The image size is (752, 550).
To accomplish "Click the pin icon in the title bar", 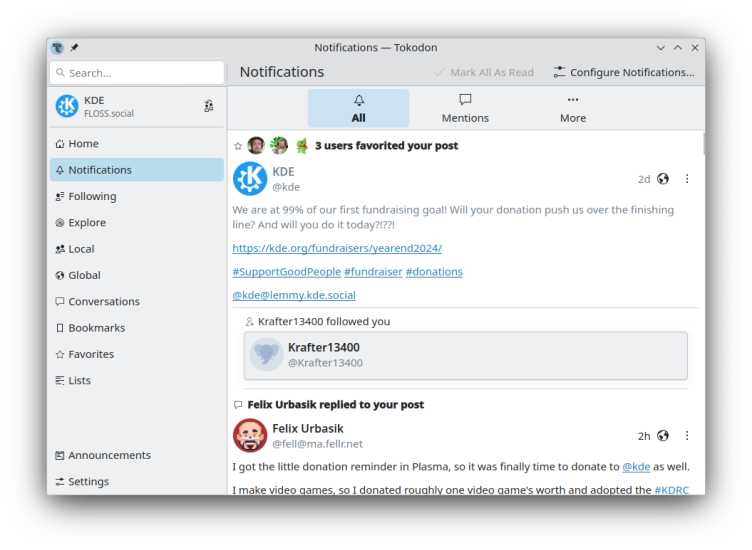I will (74, 48).
